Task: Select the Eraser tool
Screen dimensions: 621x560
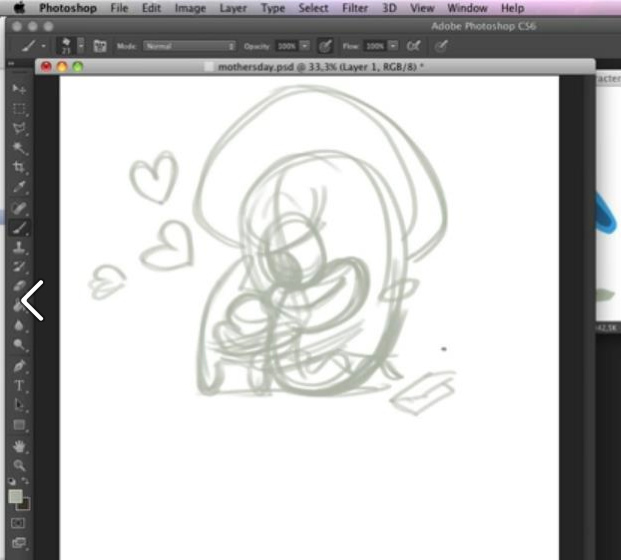Action: pos(19,285)
